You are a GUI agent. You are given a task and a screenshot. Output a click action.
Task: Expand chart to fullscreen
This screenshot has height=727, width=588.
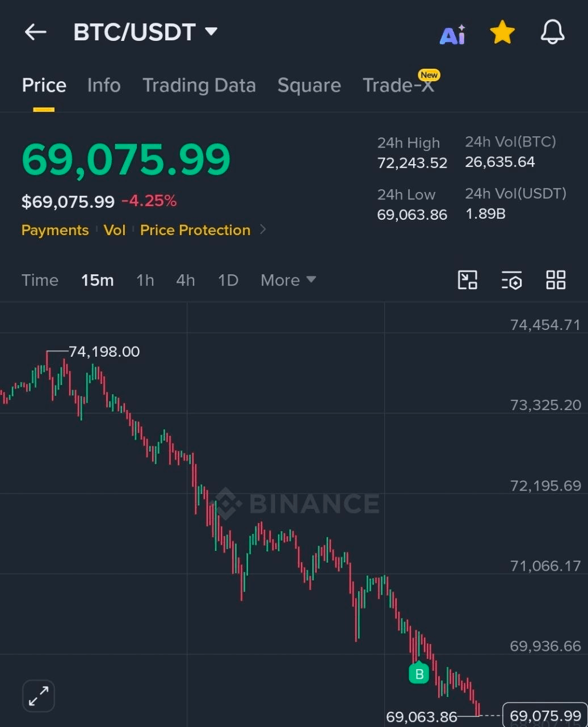(39, 696)
